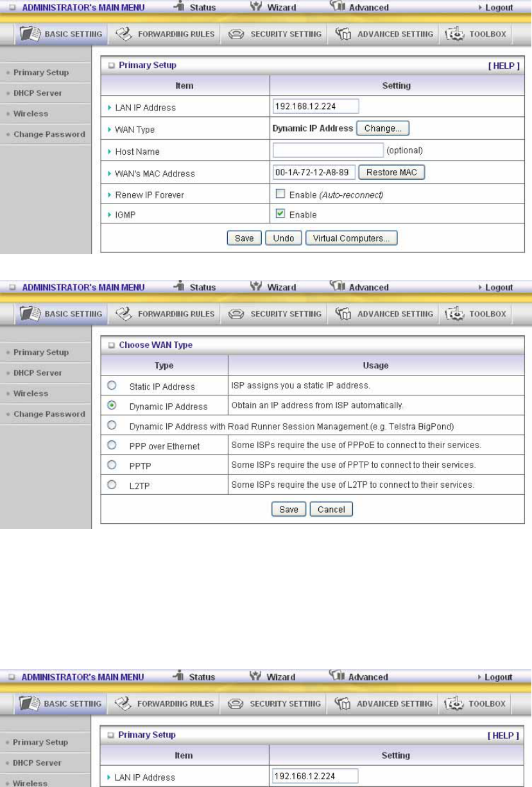Open HELP link in top Primary Setup screenshot
The height and width of the screenshot is (787, 532).
(504, 65)
